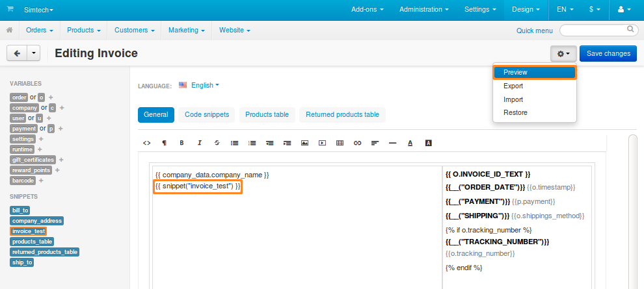Open the home icon in navigation bar
This screenshot has height=289, width=644.
[x=10, y=30]
